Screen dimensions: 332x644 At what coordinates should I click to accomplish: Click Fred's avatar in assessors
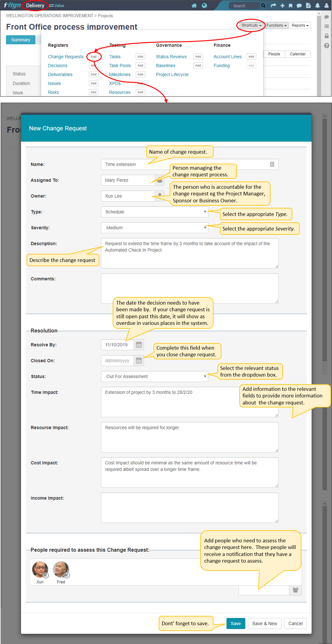click(x=61, y=569)
